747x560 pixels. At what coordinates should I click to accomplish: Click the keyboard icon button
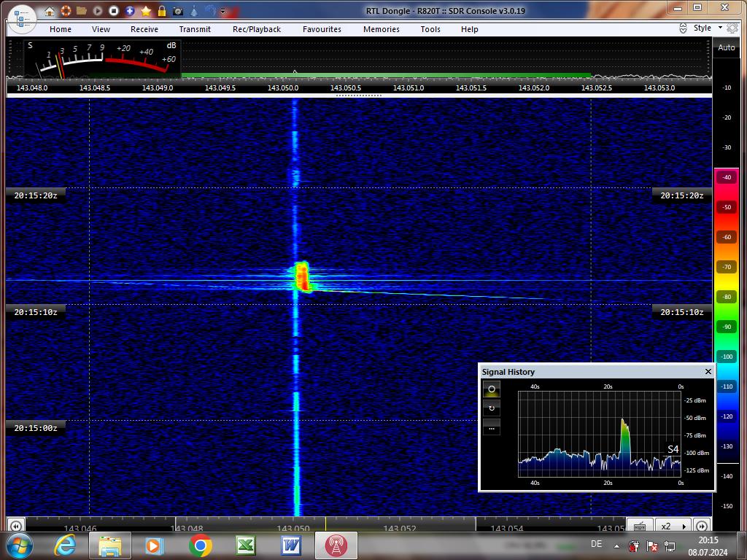(x=640, y=526)
